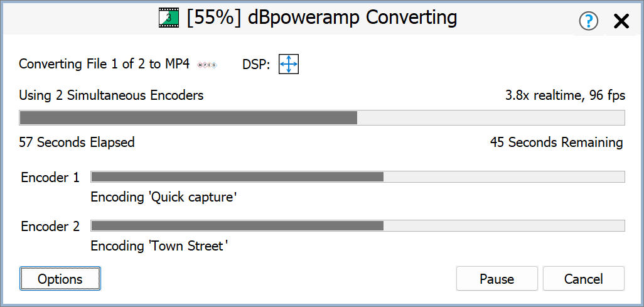Image resolution: width=644 pixels, height=307 pixels.
Task: Pause the conversion
Action: click(x=496, y=279)
